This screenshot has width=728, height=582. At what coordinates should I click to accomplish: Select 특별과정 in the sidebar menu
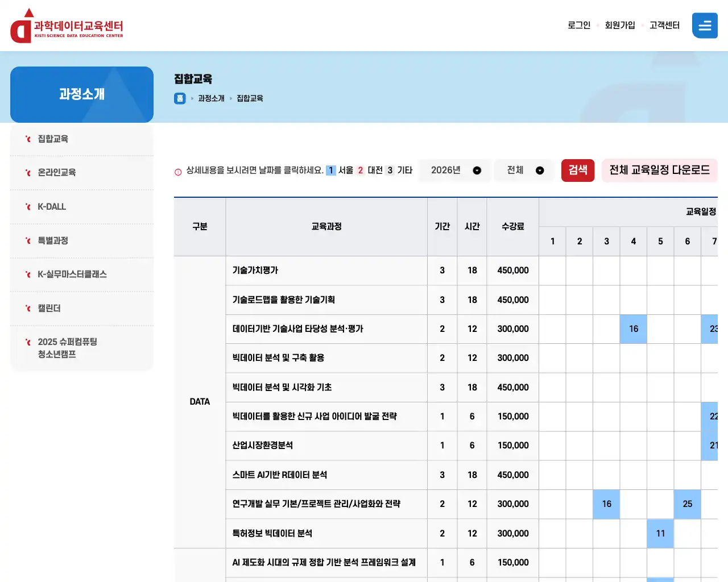82,241
